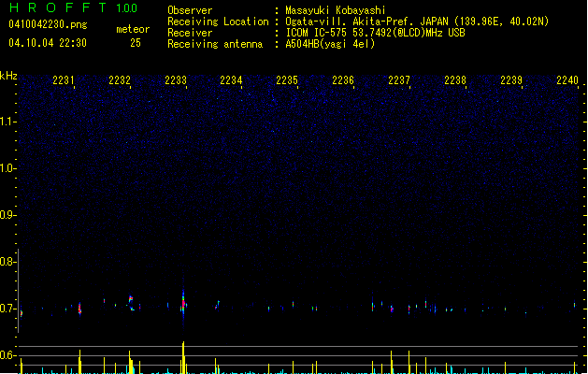Click the 0.6 kHz frequency axis label
This screenshot has height=374, width=588.
(x=7, y=355)
